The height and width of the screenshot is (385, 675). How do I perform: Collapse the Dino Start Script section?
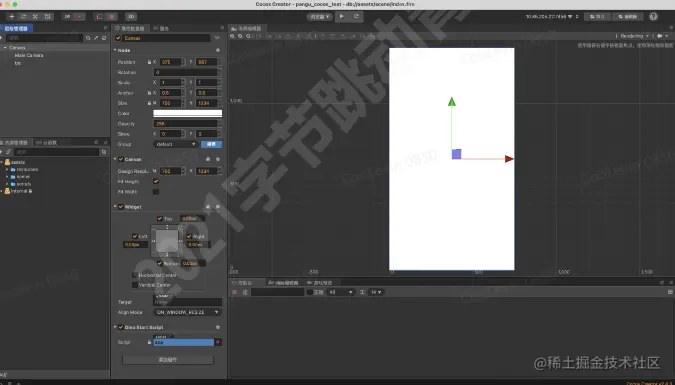tap(115, 327)
